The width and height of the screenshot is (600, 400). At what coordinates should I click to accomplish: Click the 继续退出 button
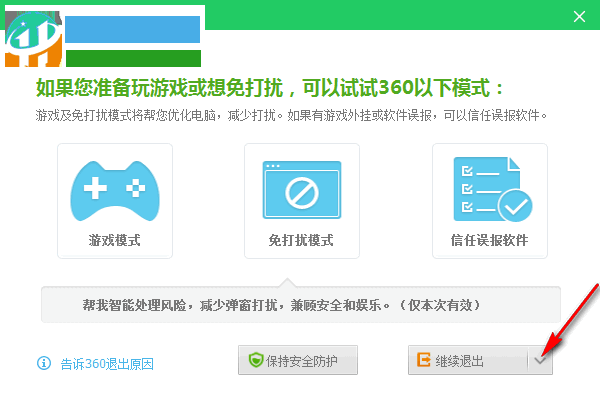468,360
